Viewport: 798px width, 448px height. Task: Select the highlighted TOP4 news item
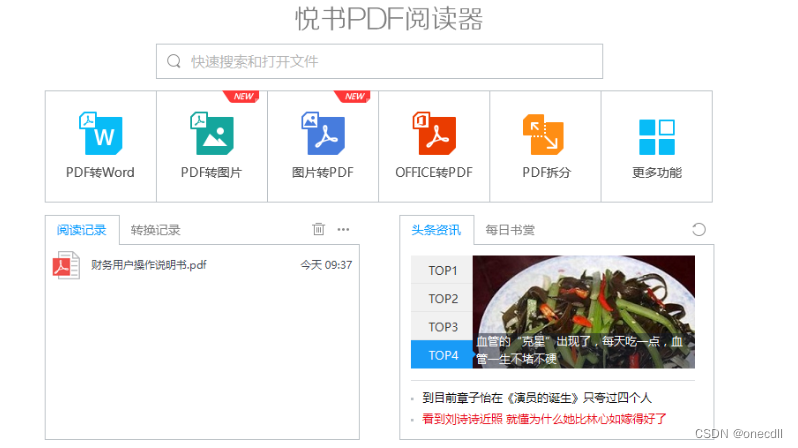442,355
